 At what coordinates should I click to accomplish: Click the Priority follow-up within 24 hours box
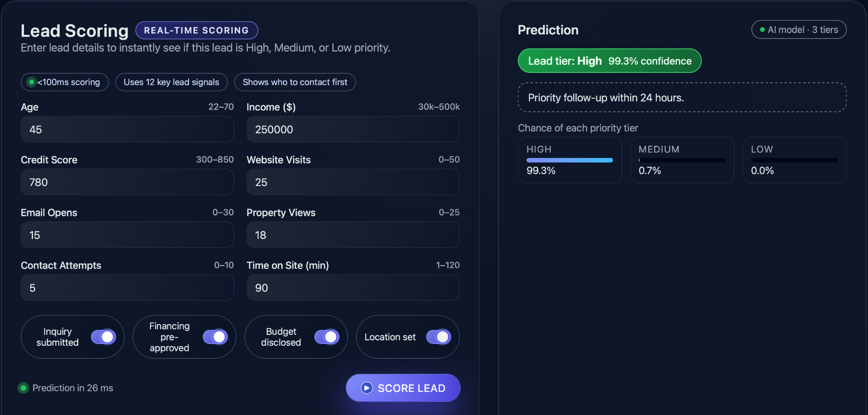(682, 97)
